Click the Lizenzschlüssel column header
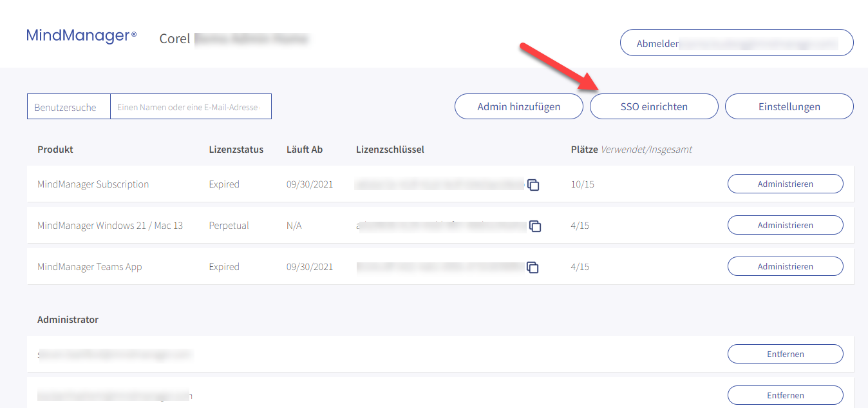This screenshot has height=408, width=868. click(390, 150)
